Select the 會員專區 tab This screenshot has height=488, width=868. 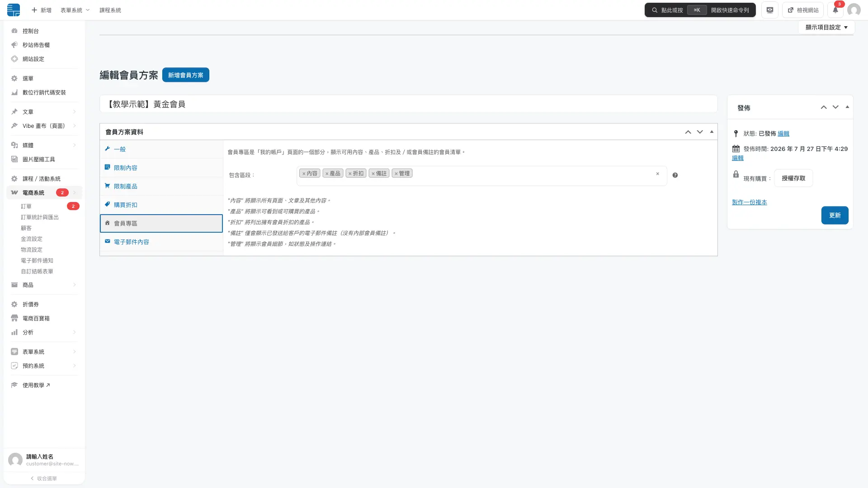pyautogui.click(x=161, y=223)
